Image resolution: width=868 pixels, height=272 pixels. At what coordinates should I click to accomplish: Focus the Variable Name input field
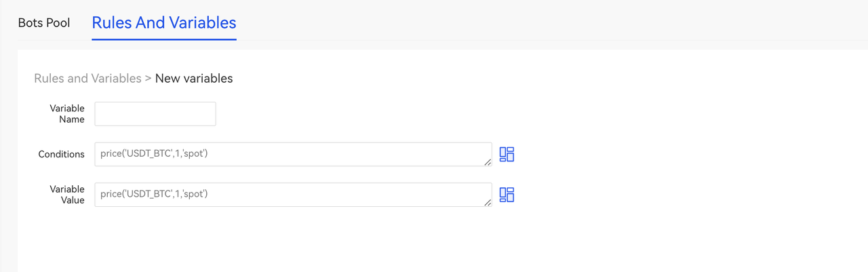pos(155,114)
